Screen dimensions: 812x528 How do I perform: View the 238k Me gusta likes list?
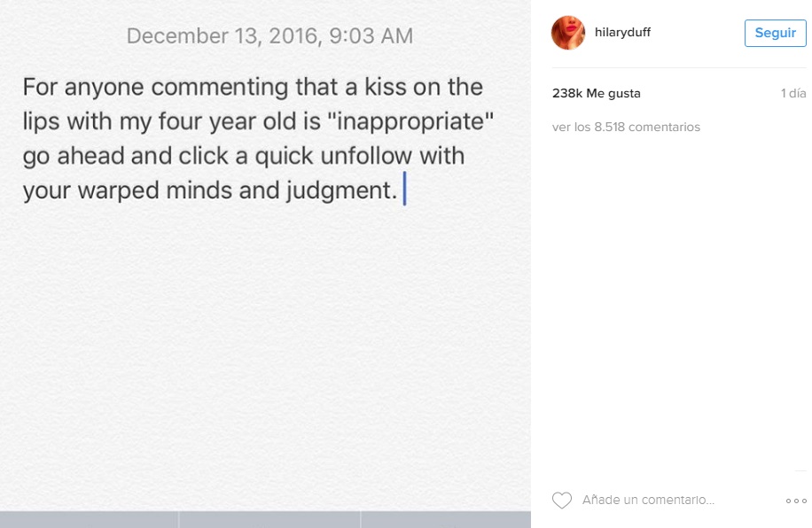(x=596, y=93)
